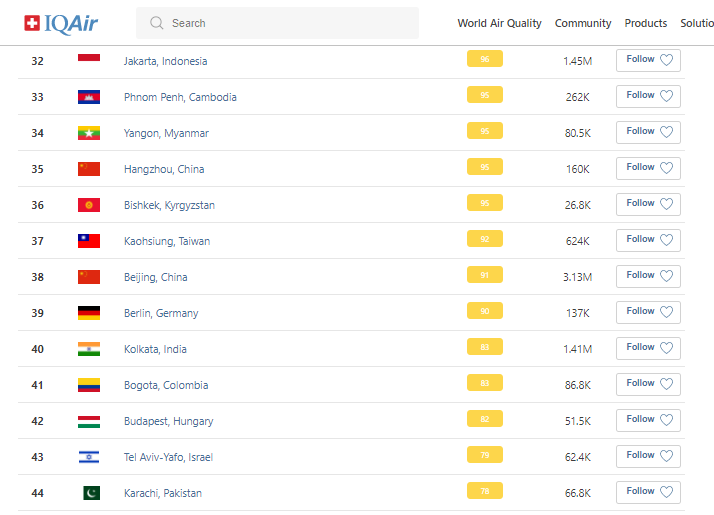Open the World Air Quality menu

tap(499, 23)
